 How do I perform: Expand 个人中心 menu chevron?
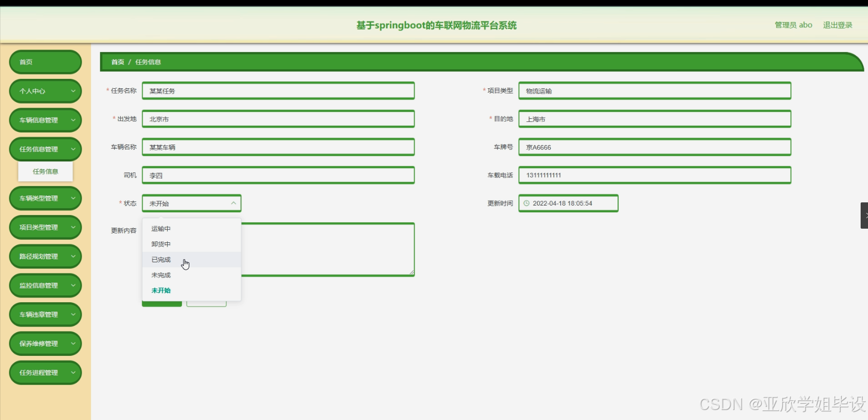coord(73,91)
